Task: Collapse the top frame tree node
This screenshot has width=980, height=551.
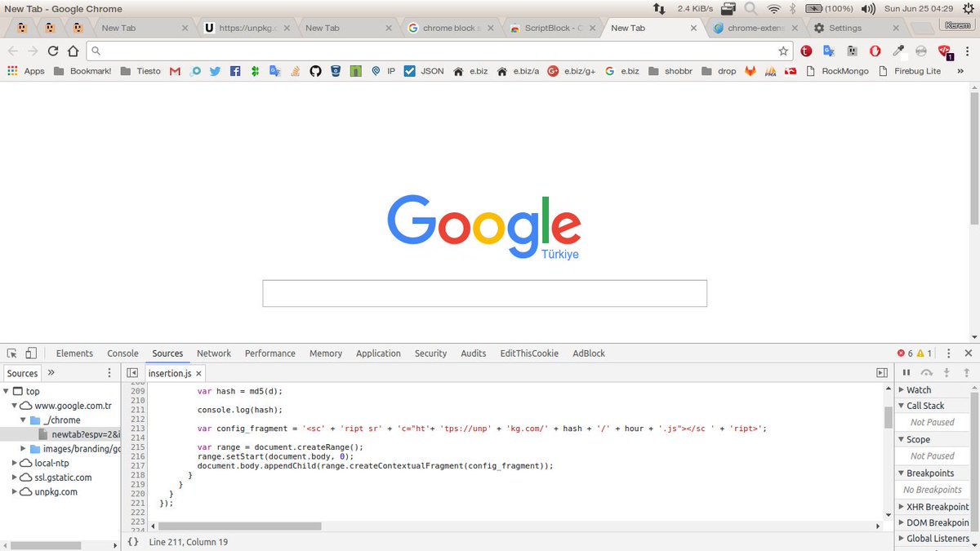Action: coord(7,392)
